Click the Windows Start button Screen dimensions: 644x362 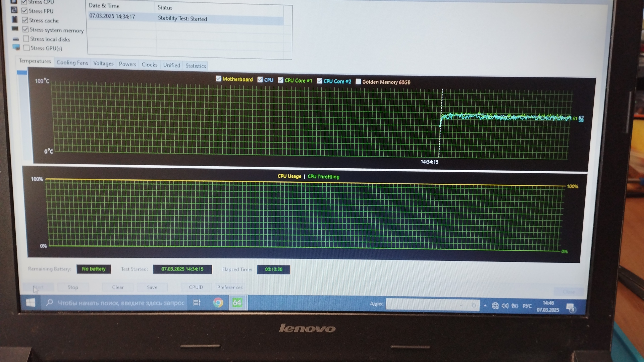pyautogui.click(x=31, y=303)
